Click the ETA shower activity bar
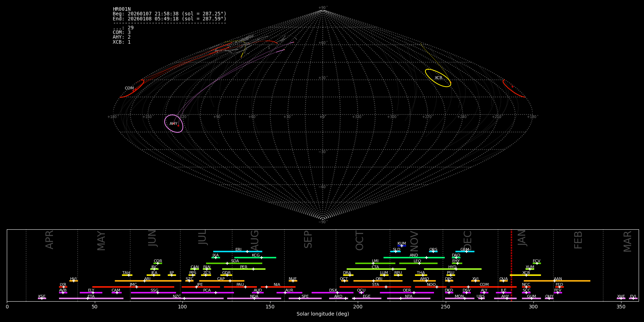644x322 pixels. (91, 298)
